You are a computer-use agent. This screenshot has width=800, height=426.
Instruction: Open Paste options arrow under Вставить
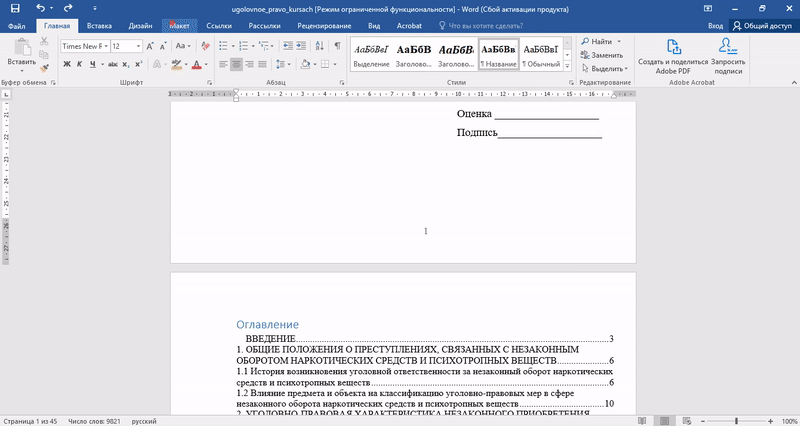22,71
